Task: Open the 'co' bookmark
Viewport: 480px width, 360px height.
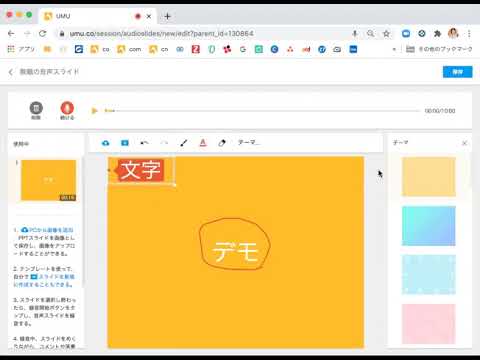Action: (100, 49)
